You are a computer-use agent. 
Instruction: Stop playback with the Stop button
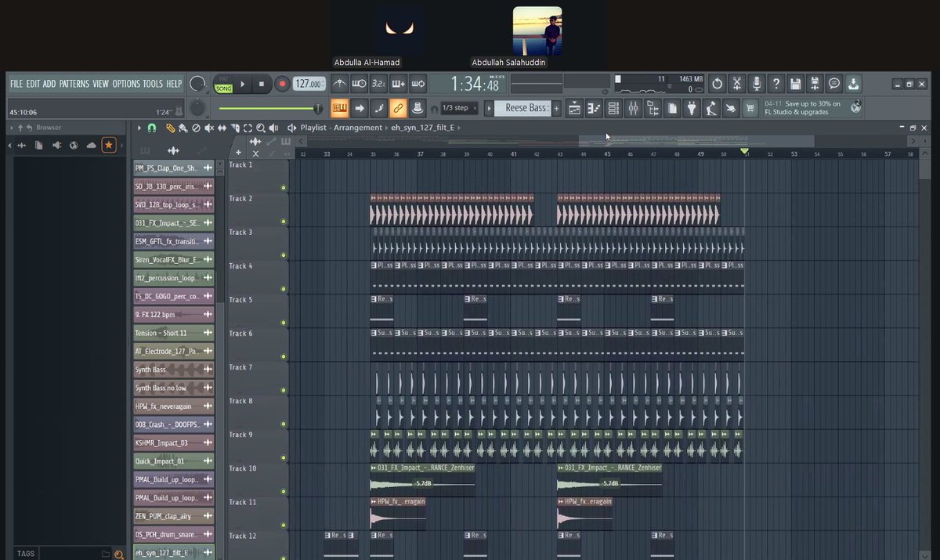click(262, 84)
